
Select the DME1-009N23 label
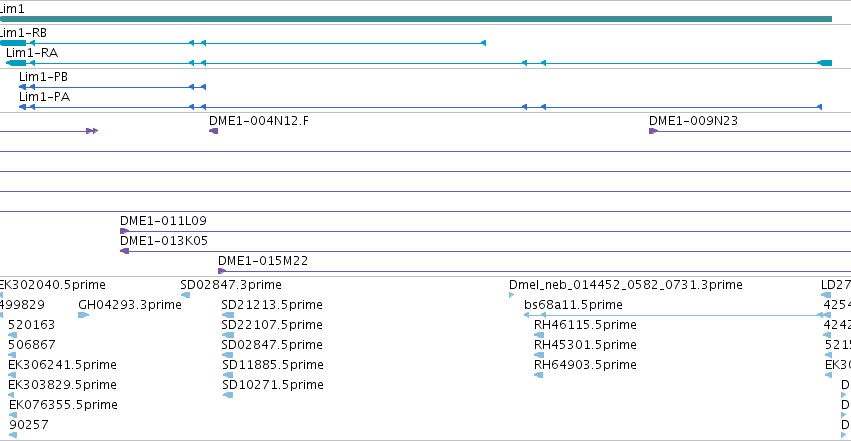pos(693,120)
